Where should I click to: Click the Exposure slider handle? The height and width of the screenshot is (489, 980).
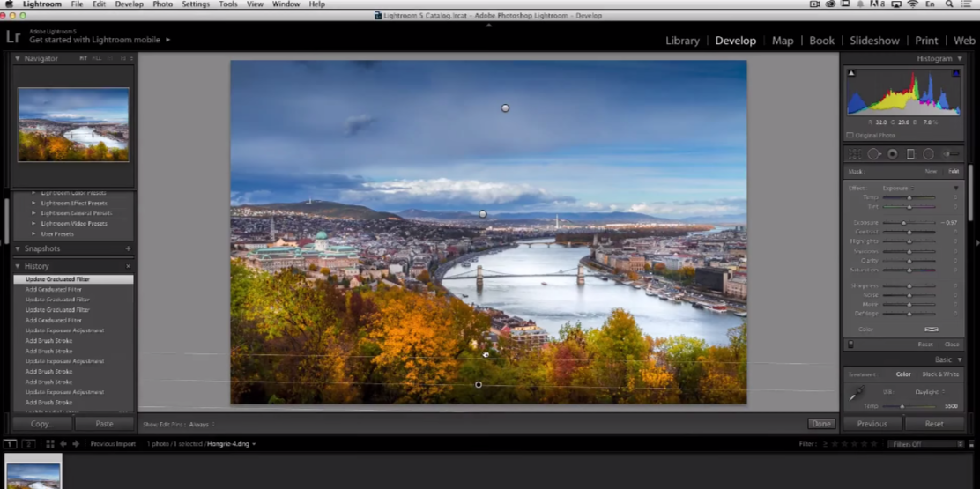coord(904,223)
